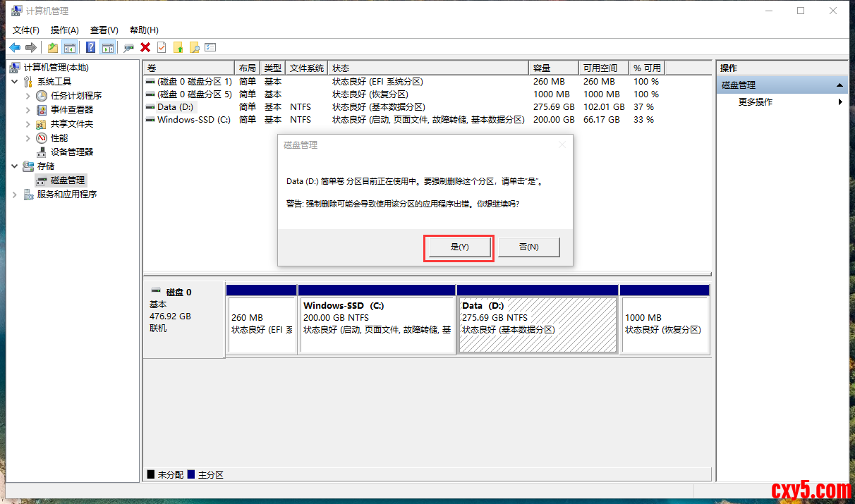Click the checkmark page properties icon
The height and width of the screenshot is (504, 855).
click(x=162, y=47)
